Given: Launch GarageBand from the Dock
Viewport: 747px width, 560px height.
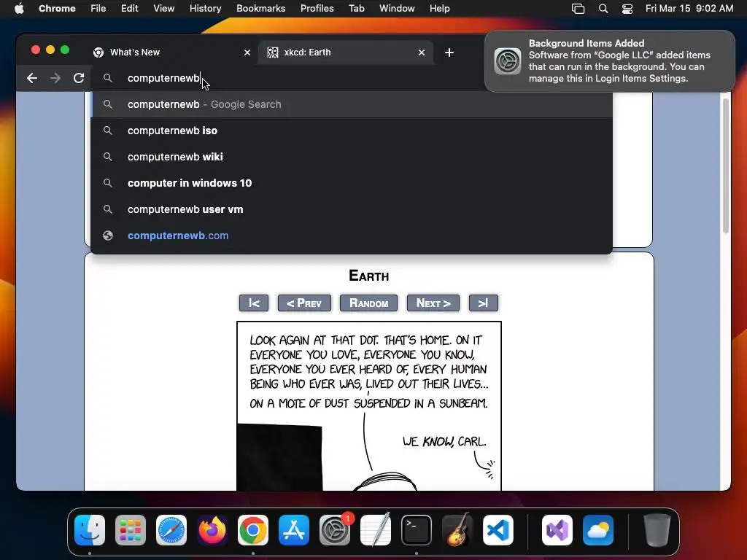Looking at the screenshot, I should pos(457,530).
